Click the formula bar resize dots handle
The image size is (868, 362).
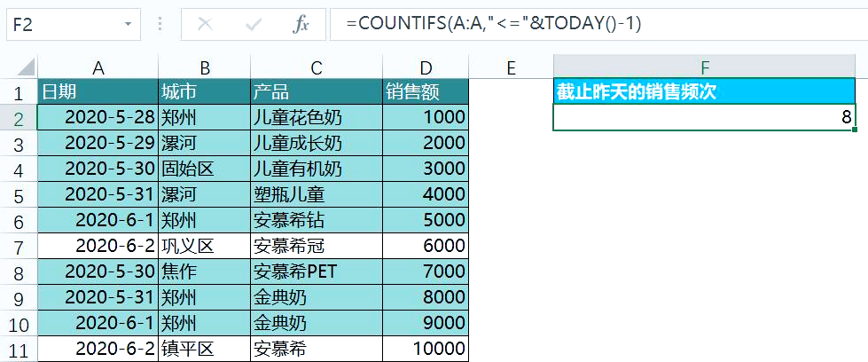coord(160,24)
